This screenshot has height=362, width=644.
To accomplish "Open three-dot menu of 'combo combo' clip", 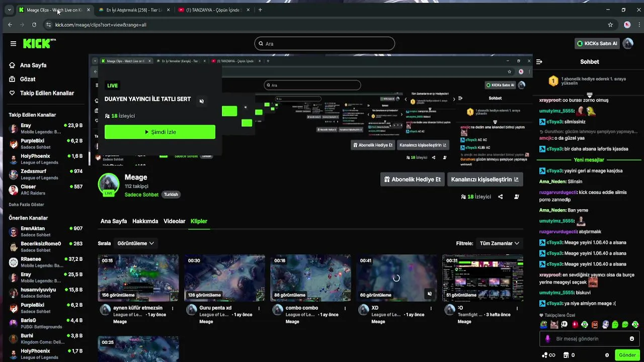I will 345,308.
